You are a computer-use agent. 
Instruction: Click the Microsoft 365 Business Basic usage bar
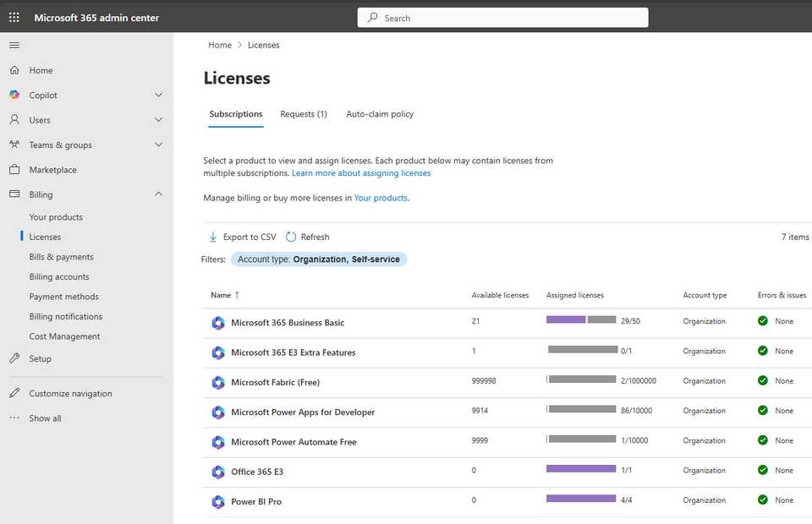[581, 319]
